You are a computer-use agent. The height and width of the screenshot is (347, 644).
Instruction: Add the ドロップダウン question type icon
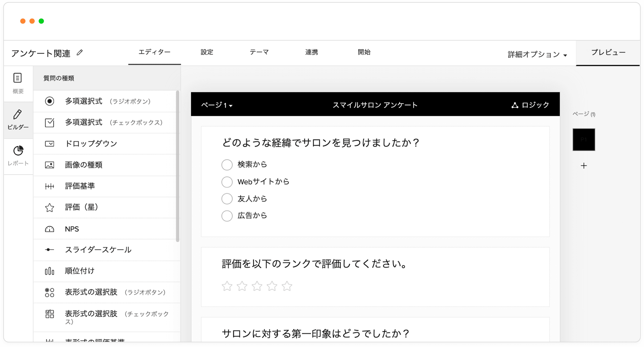pos(50,144)
